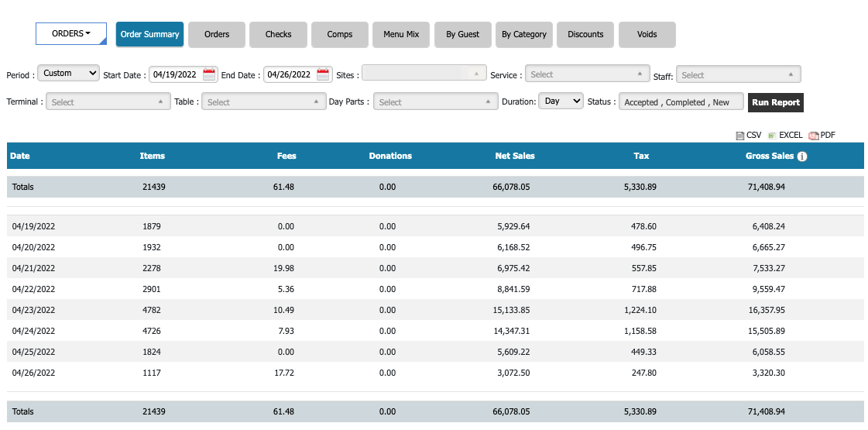Click the 17.72 fees value
Screen dimensions: 868x430
tap(284, 373)
